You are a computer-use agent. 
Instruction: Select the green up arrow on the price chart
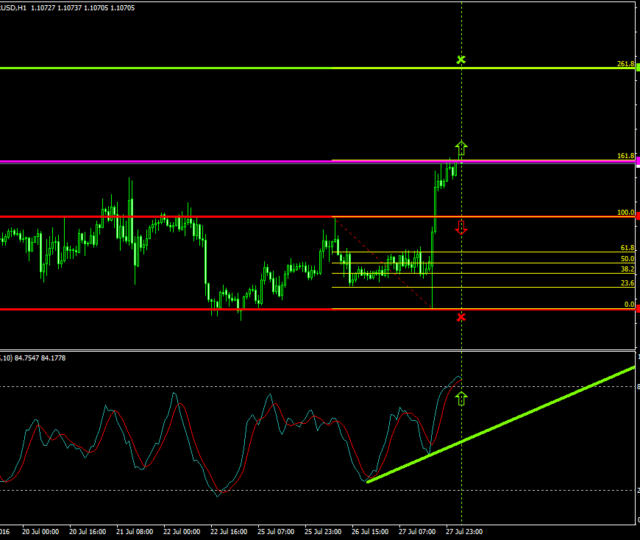[x=461, y=149]
